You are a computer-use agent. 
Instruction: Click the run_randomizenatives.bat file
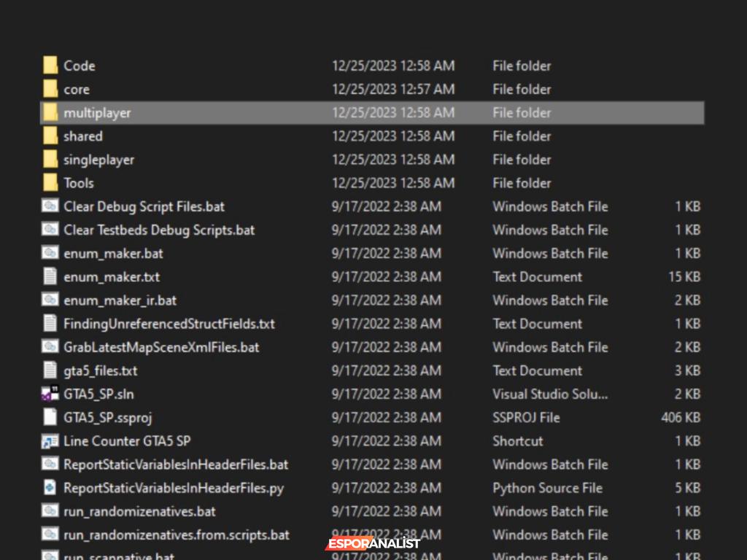tap(139, 512)
